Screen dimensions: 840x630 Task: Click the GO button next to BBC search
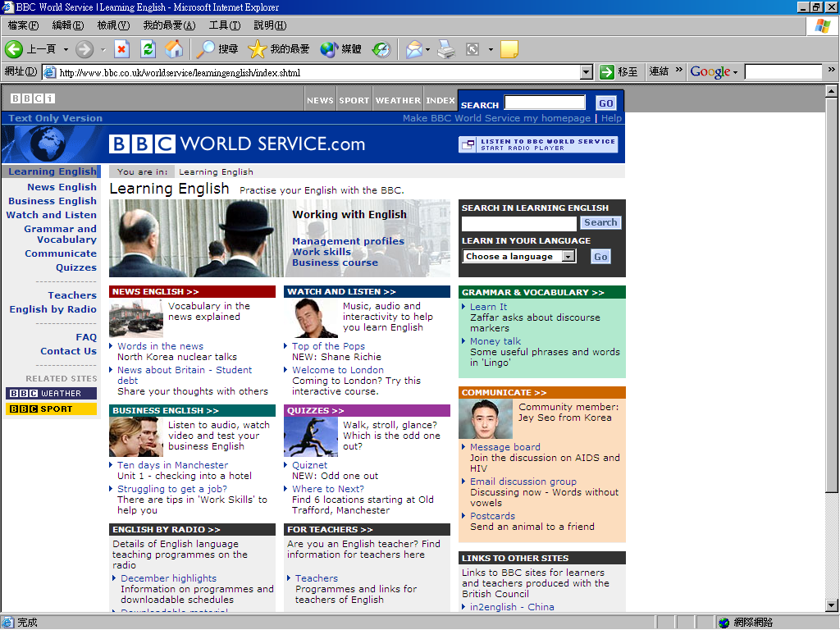click(x=606, y=103)
